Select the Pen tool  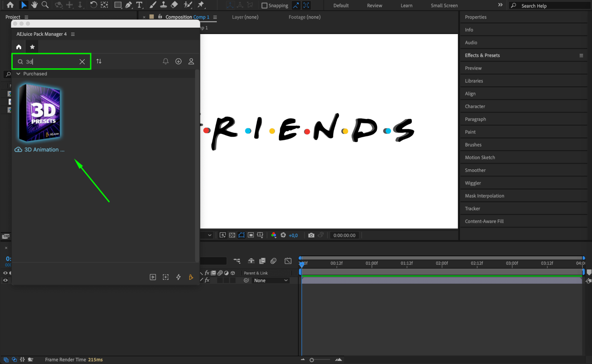point(129,5)
